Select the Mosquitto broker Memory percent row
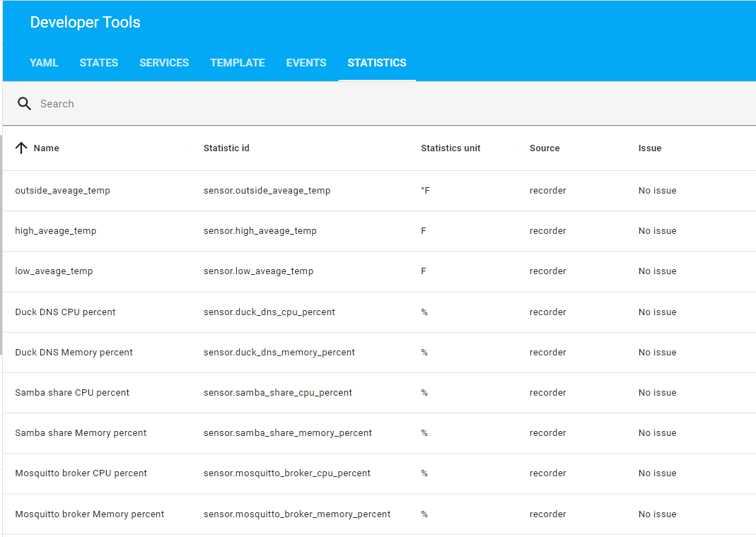Viewport: 756px width, 537px height. pos(379,514)
